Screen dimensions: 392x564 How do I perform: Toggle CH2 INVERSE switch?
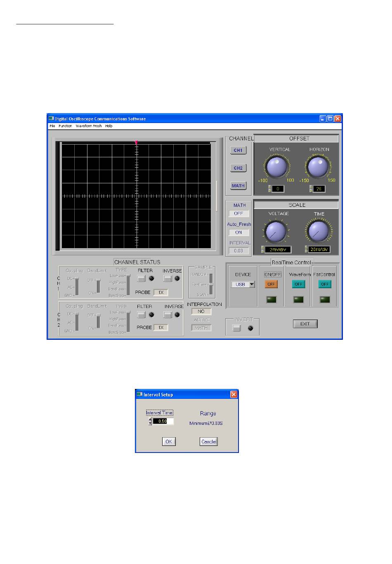pos(168,315)
